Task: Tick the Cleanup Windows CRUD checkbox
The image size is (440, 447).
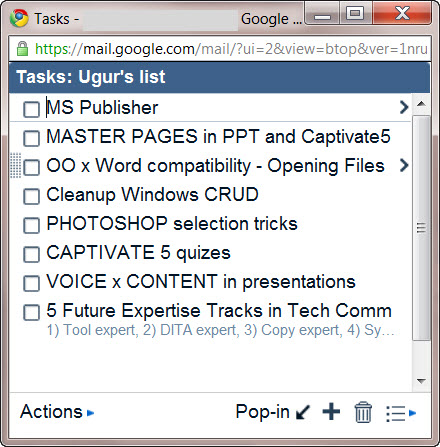Action: 31,196
